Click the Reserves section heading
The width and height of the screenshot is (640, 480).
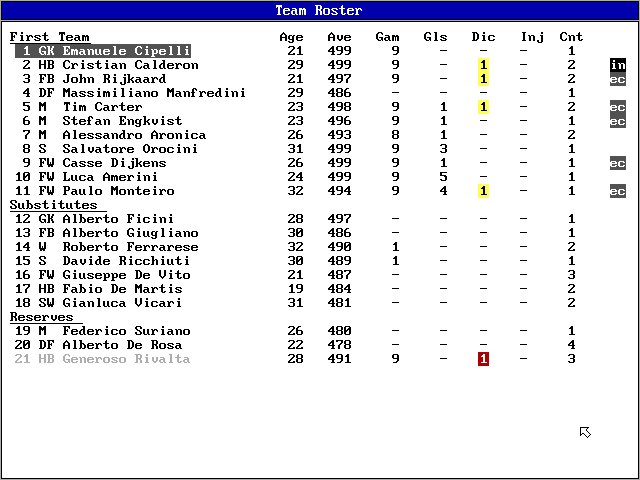pos(41,317)
